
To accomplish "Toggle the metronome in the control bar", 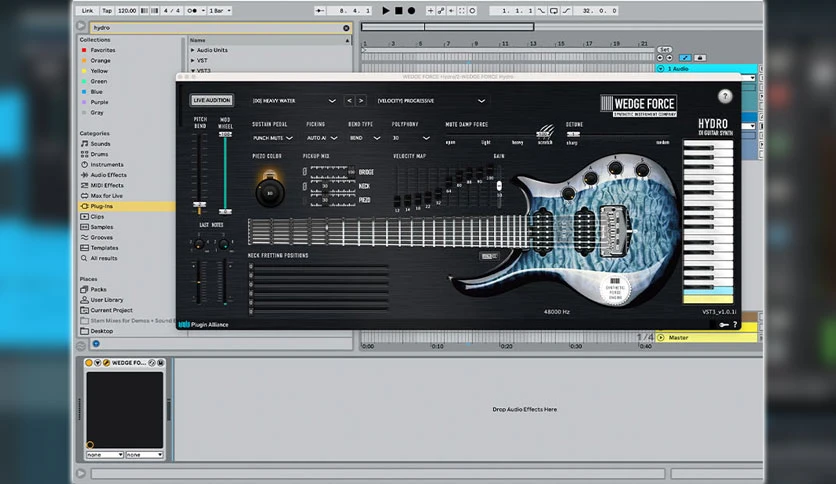I will pos(193,11).
